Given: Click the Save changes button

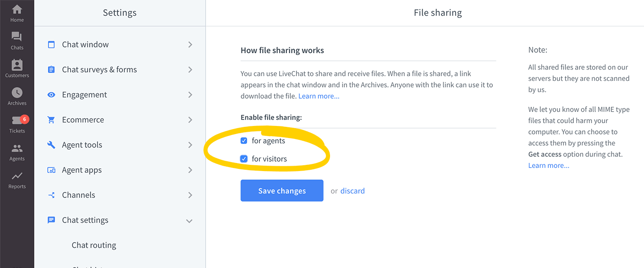Looking at the screenshot, I should pyautogui.click(x=282, y=190).
